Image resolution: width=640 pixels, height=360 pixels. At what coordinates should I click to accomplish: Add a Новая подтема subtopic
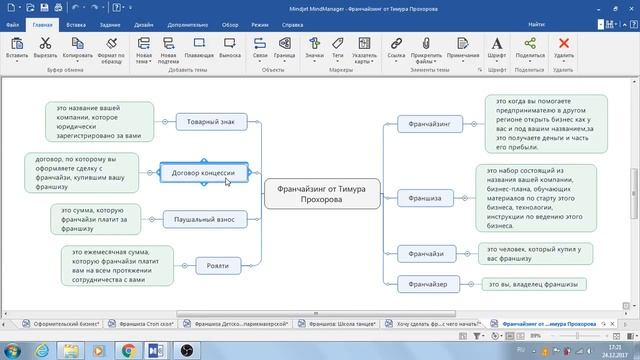tap(168, 43)
